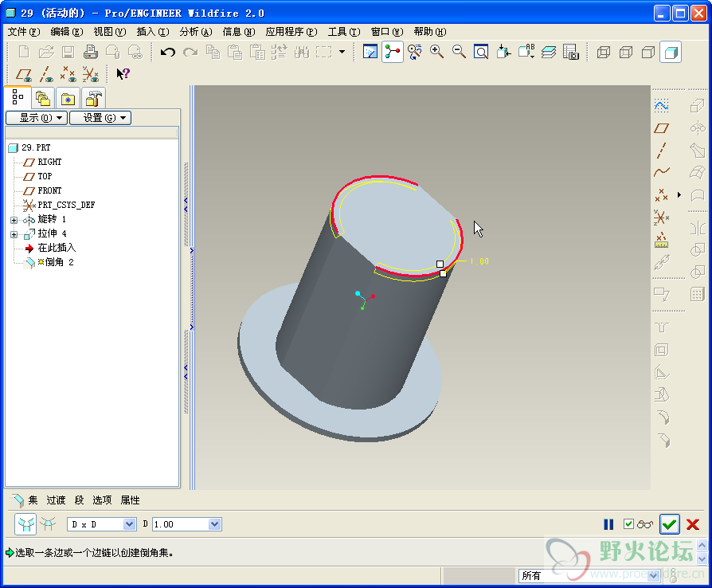Open the 文件 menu
712x588 pixels.
[x=24, y=32]
